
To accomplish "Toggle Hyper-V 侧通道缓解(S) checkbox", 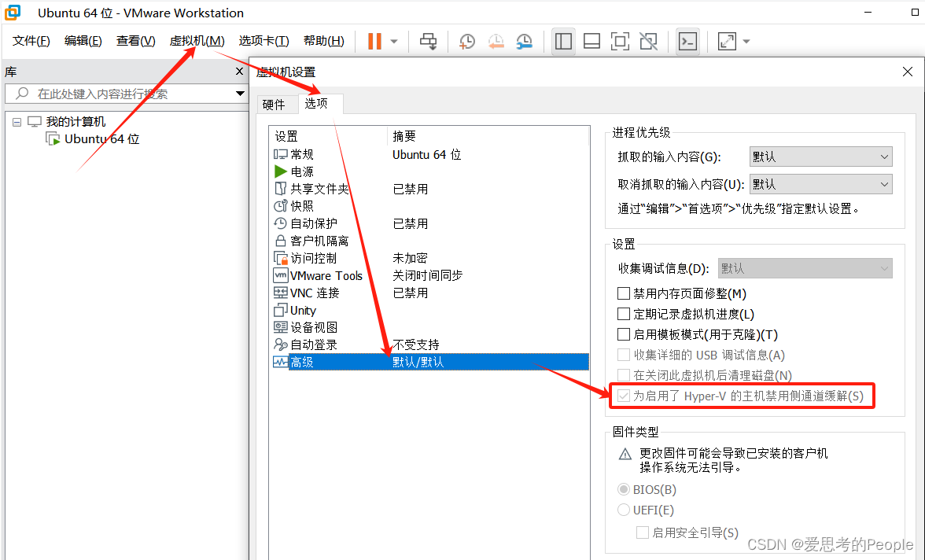I will click(x=624, y=396).
